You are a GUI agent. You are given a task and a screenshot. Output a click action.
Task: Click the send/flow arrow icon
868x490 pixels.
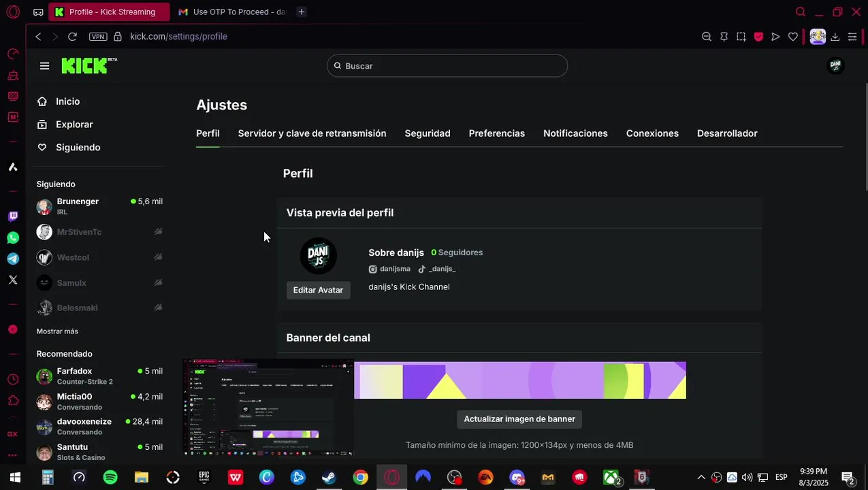point(775,37)
